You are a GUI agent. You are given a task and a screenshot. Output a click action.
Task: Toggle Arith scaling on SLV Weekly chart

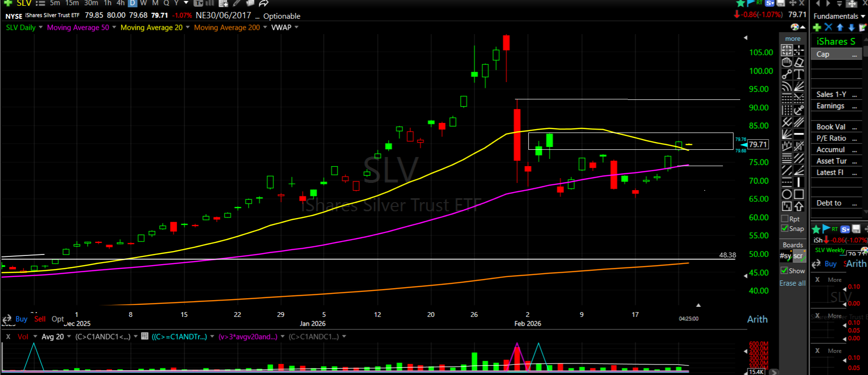tap(856, 264)
